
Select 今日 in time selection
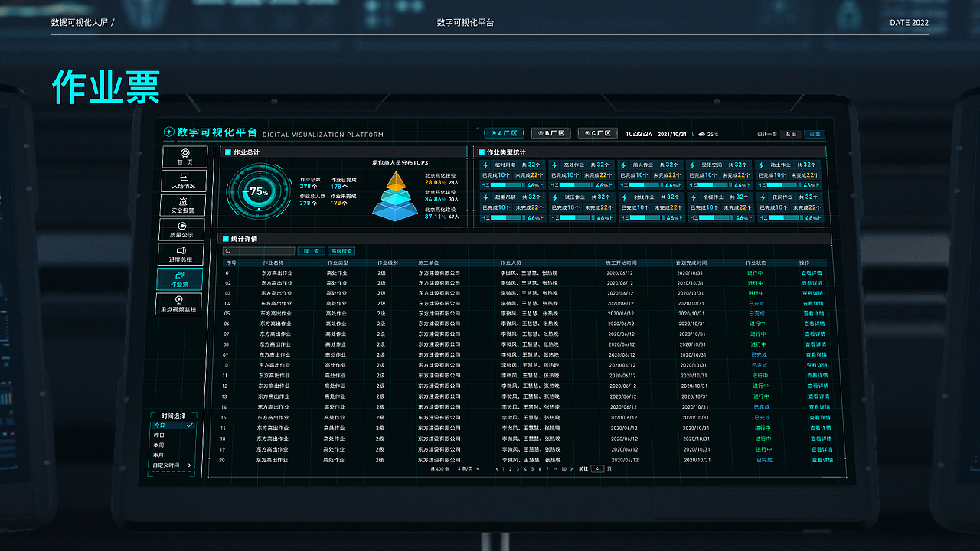click(173, 425)
